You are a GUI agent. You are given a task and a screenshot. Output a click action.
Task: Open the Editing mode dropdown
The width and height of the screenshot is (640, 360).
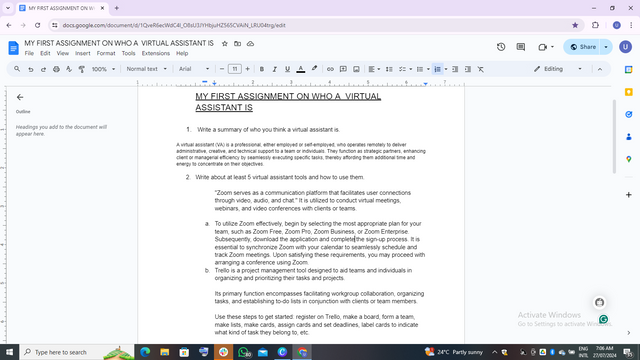pos(558,69)
